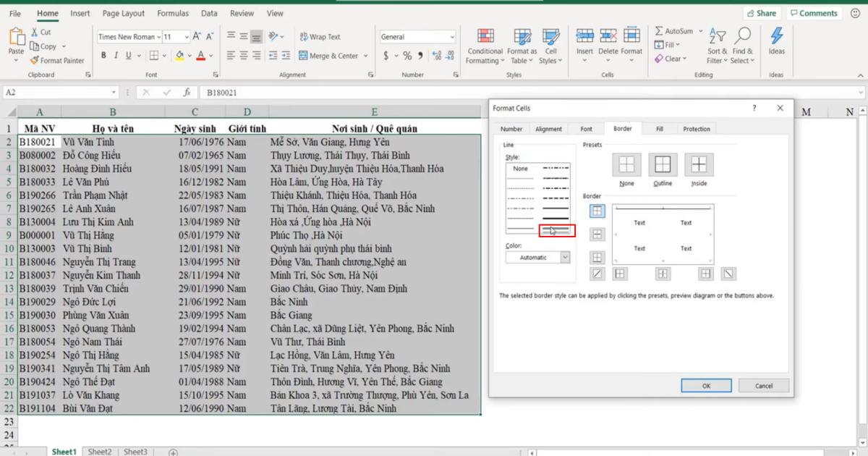Toggle italic formatting
The width and height of the screenshot is (868, 456).
(x=116, y=54)
